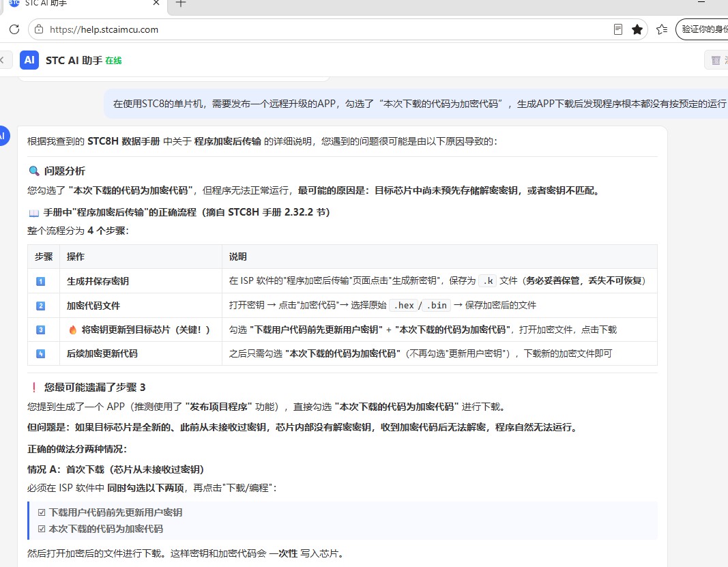This screenshot has width=728, height=567.
Task: Click the STC AI 助手 header title
Action: click(x=74, y=60)
